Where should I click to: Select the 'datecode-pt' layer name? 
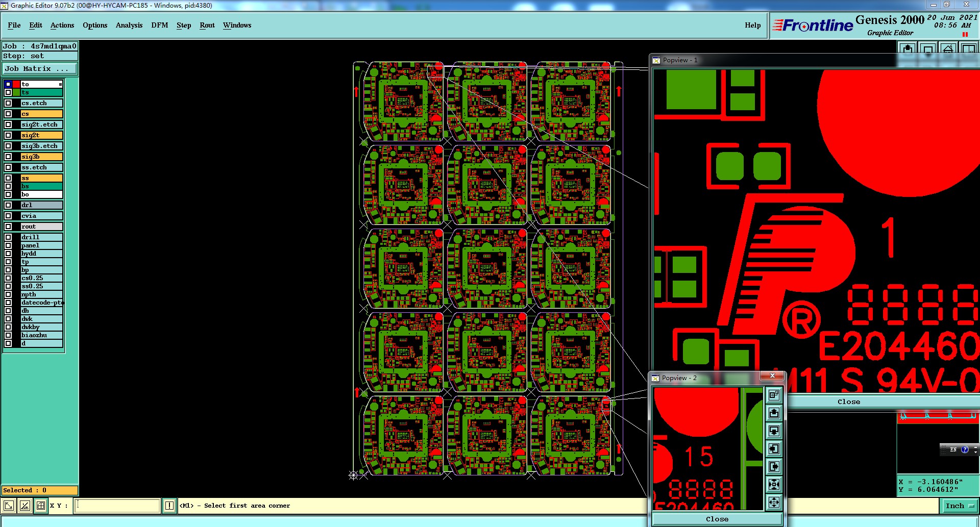pos(42,303)
